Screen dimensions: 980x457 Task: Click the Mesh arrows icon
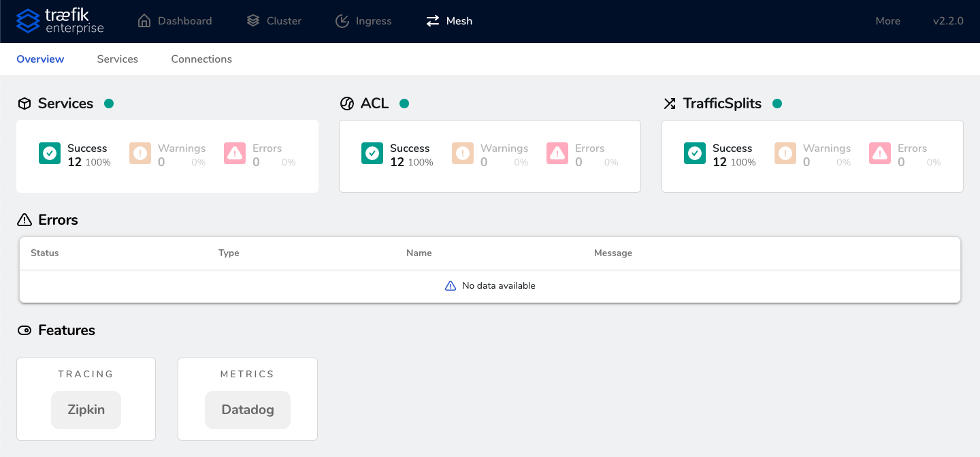tap(431, 20)
